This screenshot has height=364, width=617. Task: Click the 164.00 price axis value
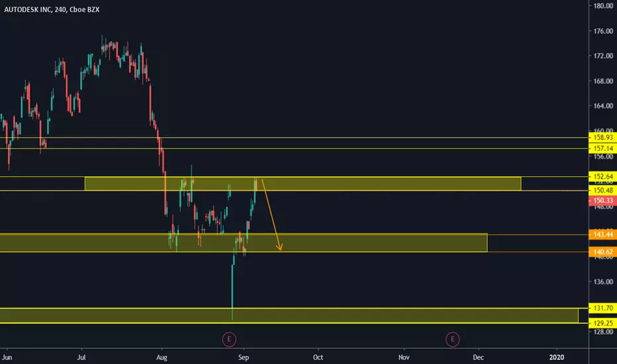click(603, 106)
